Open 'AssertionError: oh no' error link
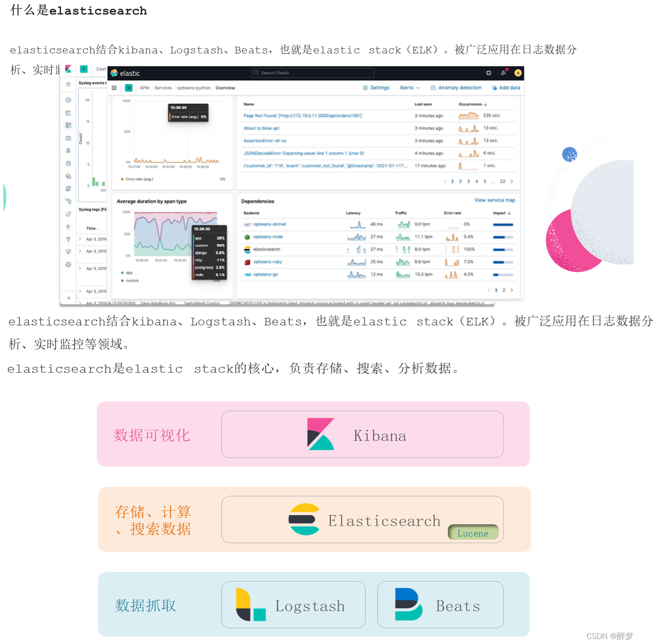This screenshot has width=665, height=644. [264, 141]
